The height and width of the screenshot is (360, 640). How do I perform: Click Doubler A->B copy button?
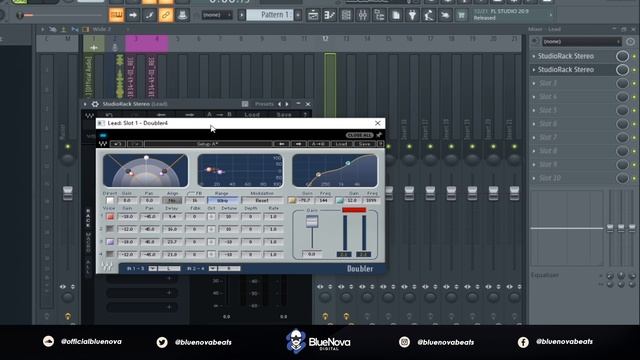click(x=318, y=144)
